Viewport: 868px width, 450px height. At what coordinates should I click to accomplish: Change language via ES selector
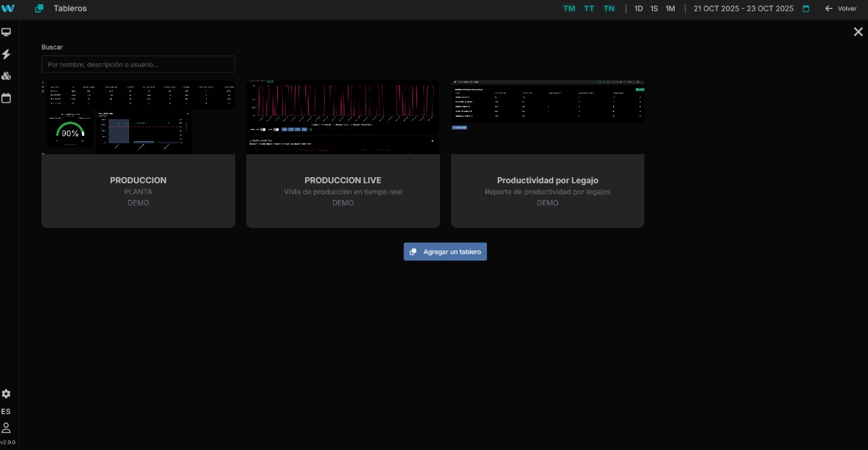(6, 411)
